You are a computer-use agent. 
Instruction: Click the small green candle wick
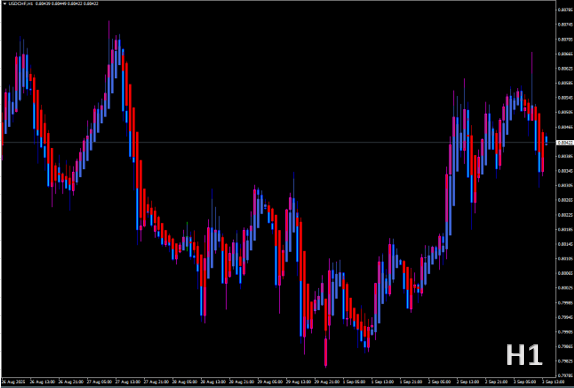click(187, 236)
